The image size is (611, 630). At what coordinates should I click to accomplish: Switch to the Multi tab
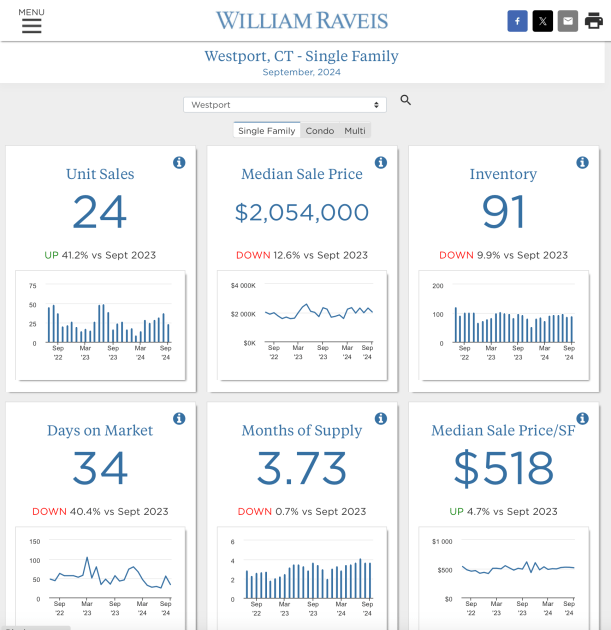point(355,131)
